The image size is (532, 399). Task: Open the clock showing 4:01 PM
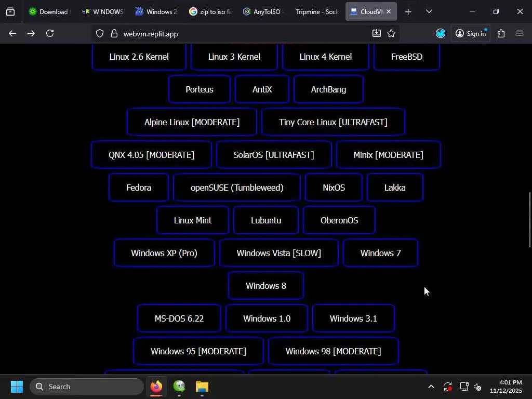(506, 387)
